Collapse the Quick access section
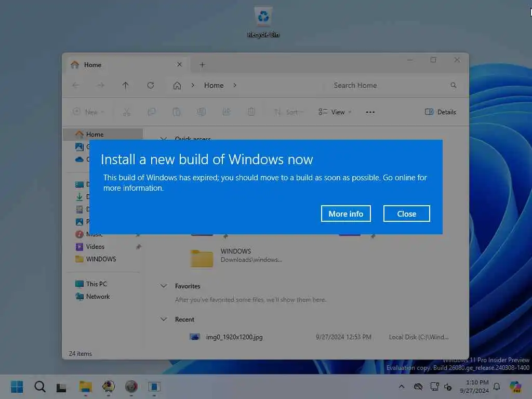This screenshot has height=399, width=532. point(164,139)
